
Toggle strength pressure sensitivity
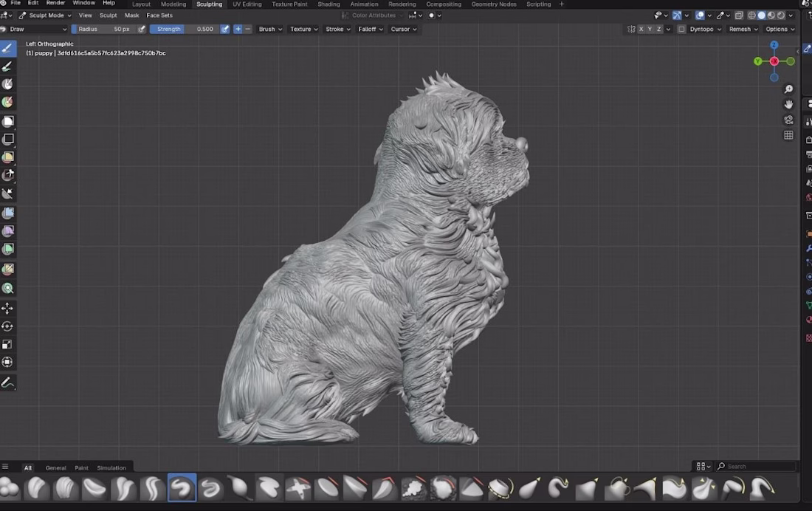click(x=224, y=29)
